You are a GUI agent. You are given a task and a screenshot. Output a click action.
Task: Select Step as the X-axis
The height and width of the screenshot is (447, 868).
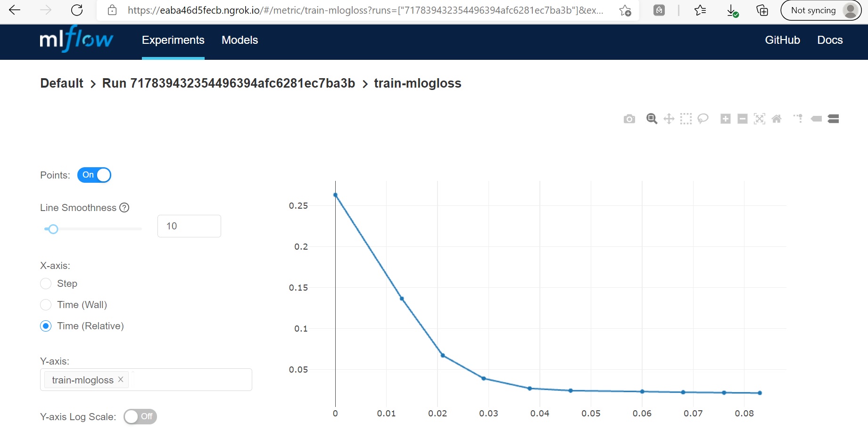coord(46,284)
